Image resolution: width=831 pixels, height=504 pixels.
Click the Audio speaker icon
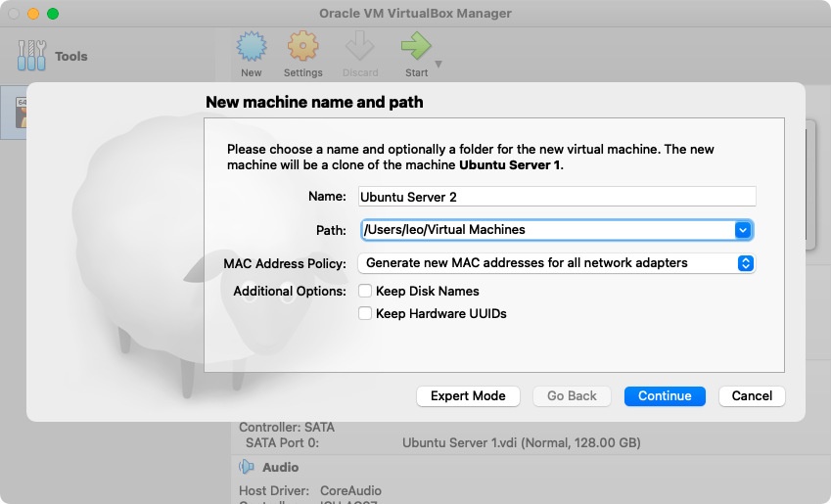247,468
